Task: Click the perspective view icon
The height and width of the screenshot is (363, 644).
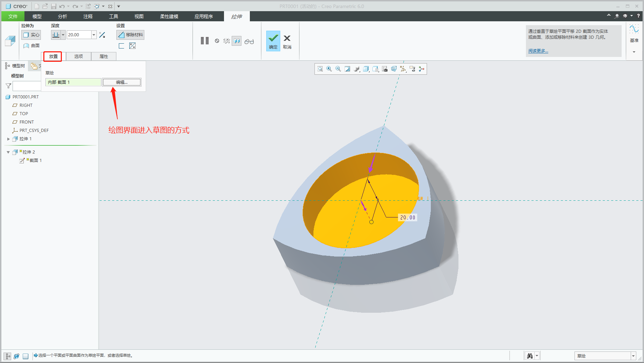Action: click(394, 69)
